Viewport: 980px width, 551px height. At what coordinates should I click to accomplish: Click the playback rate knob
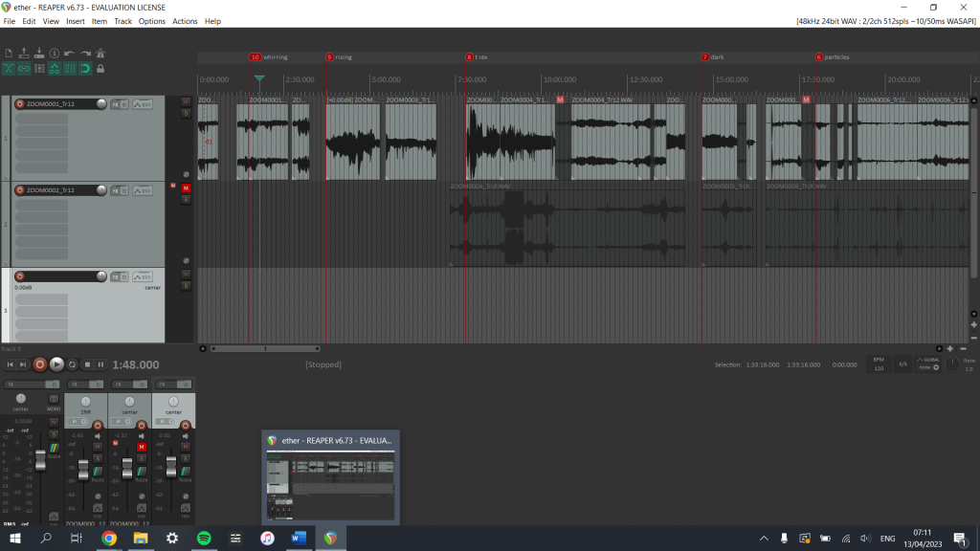(x=952, y=364)
